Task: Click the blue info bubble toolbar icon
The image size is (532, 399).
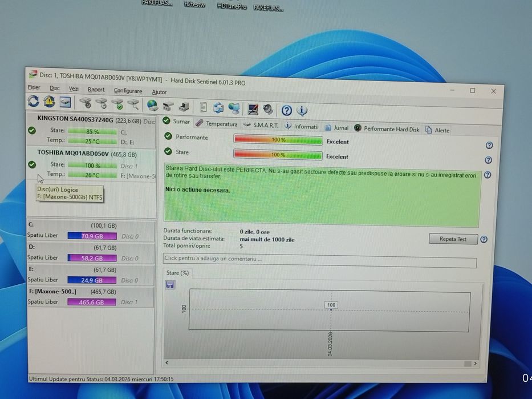Action: point(302,111)
